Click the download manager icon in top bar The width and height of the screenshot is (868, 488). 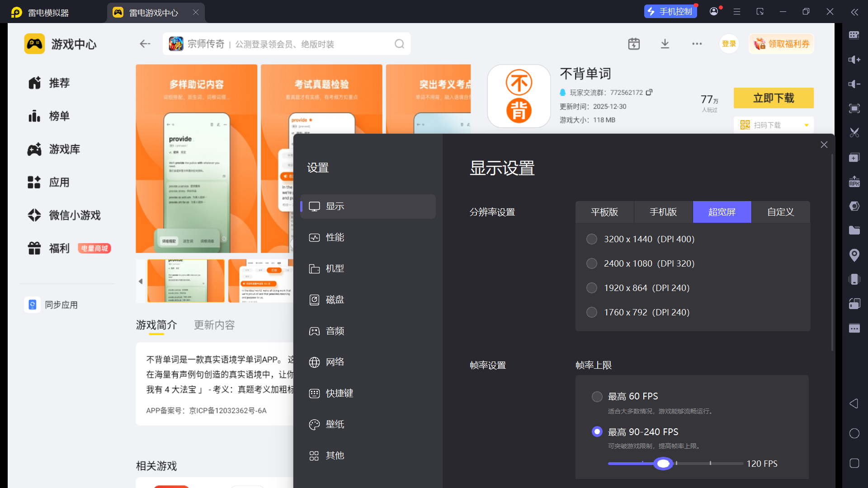tap(665, 44)
